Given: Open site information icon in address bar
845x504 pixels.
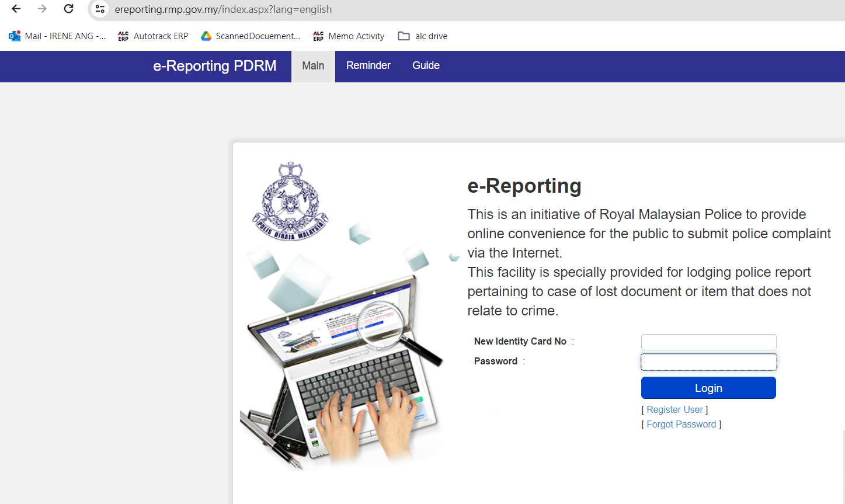Looking at the screenshot, I should [x=100, y=9].
